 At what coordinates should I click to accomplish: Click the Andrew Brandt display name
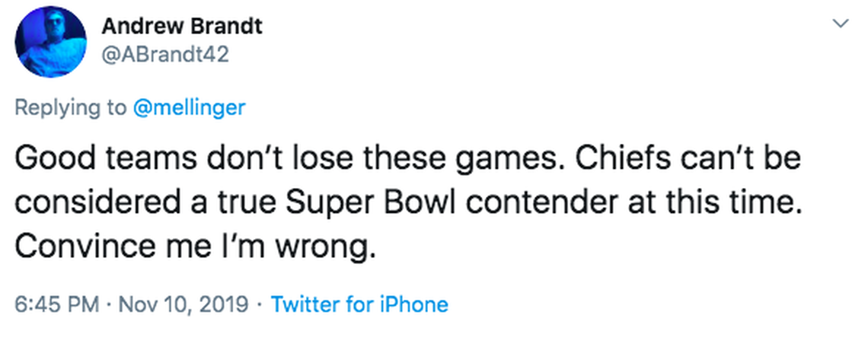[181, 27]
